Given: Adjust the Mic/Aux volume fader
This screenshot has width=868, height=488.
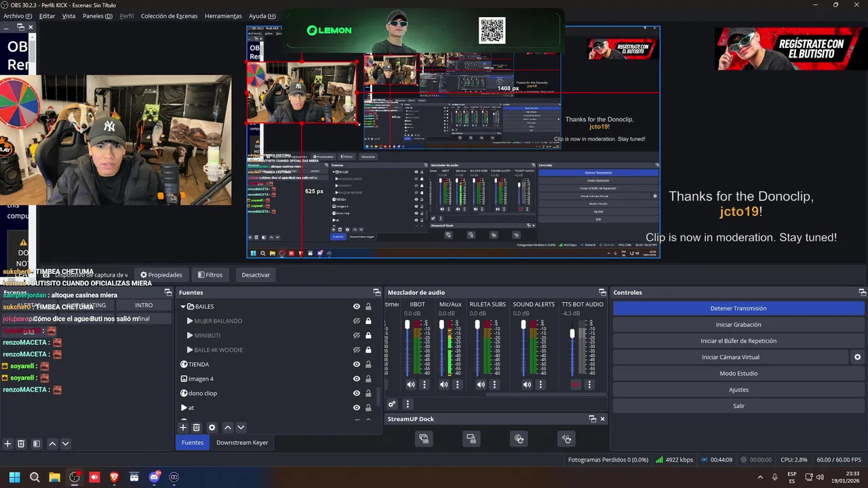Looking at the screenshot, I should point(441,325).
